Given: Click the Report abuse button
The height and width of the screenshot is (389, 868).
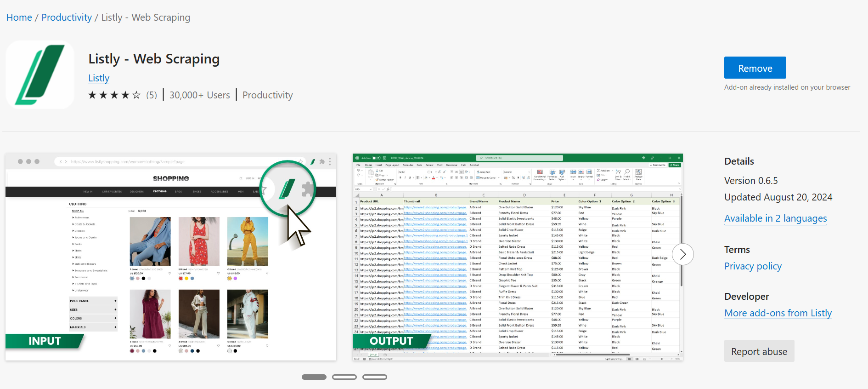Looking at the screenshot, I should point(759,351).
